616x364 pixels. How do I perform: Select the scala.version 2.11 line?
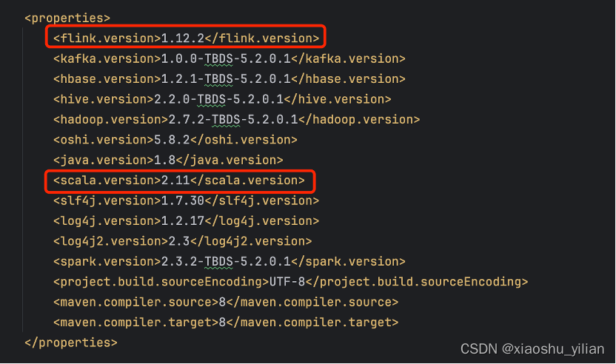[x=179, y=181]
